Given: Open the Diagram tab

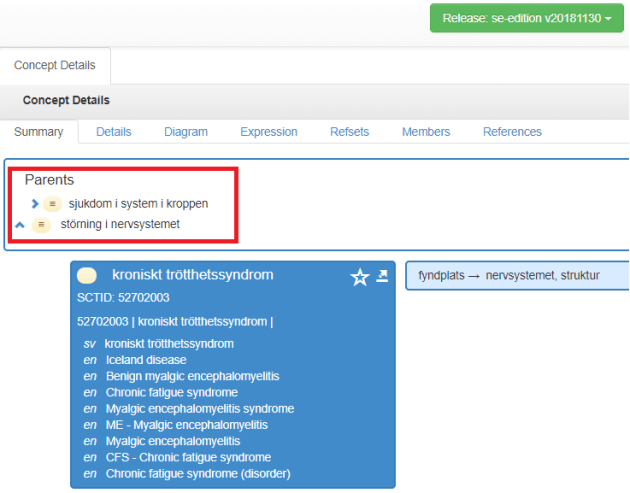Looking at the screenshot, I should click(x=185, y=132).
